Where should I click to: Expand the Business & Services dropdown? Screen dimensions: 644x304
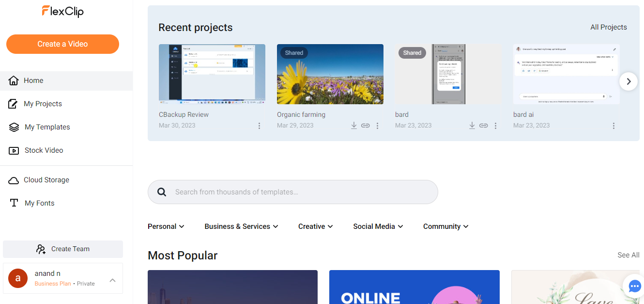point(241,226)
